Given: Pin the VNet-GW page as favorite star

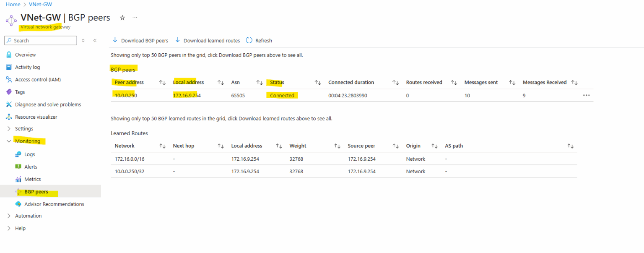Looking at the screenshot, I should pyautogui.click(x=122, y=18).
